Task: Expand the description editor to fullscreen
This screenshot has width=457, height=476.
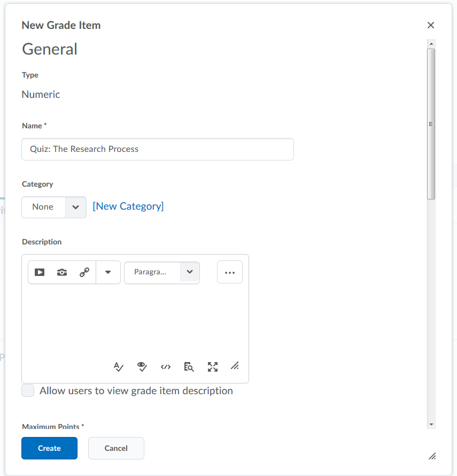Action: [x=212, y=366]
